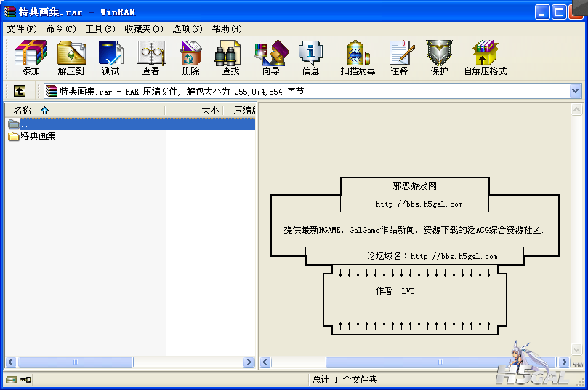
Task: Create 自解压格式 (SFX) archive
Action: [x=485, y=57]
